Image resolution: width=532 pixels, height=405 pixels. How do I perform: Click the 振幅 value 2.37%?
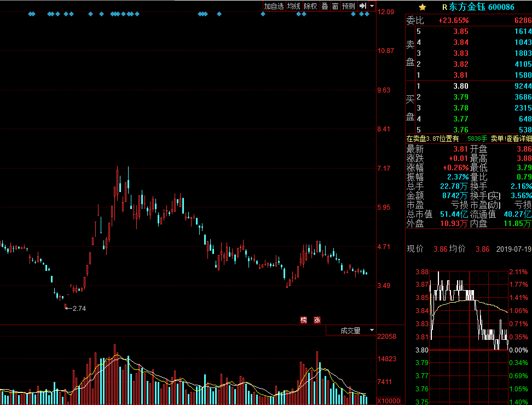tap(458, 177)
